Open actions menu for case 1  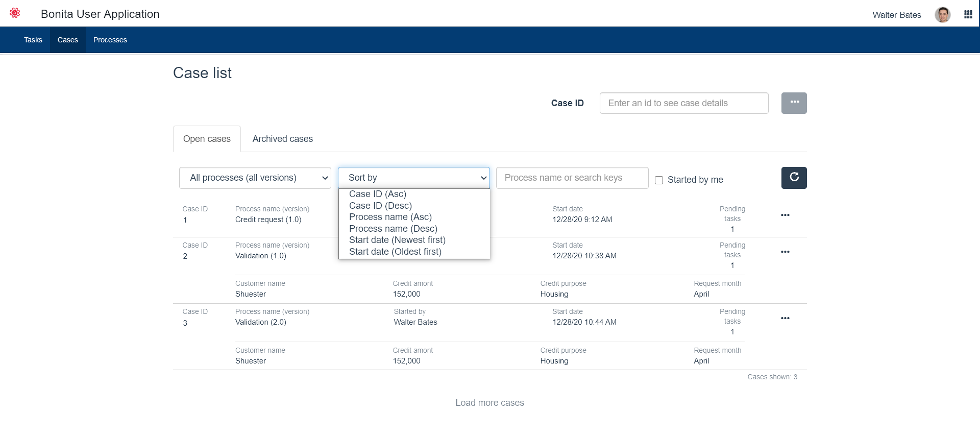coord(785,215)
